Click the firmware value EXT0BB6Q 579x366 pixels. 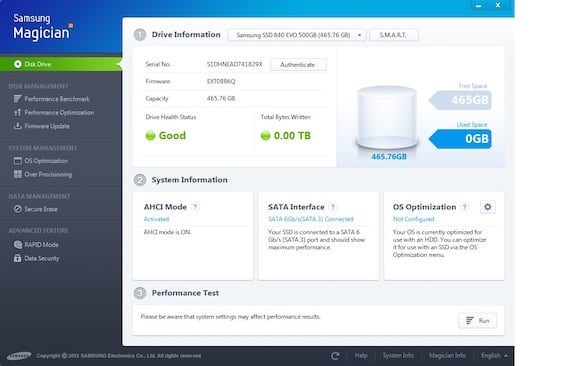click(221, 82)
